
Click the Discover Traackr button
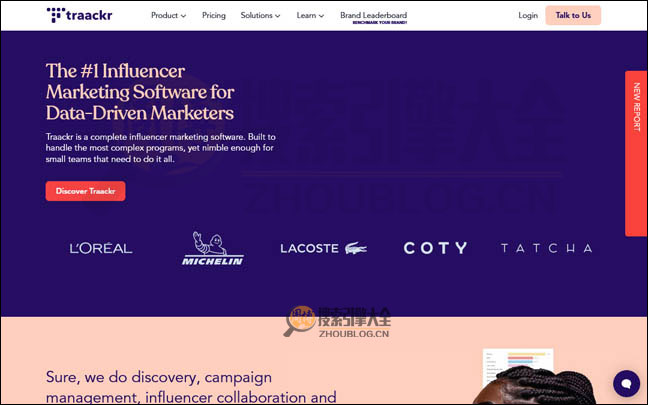[86, 191]
